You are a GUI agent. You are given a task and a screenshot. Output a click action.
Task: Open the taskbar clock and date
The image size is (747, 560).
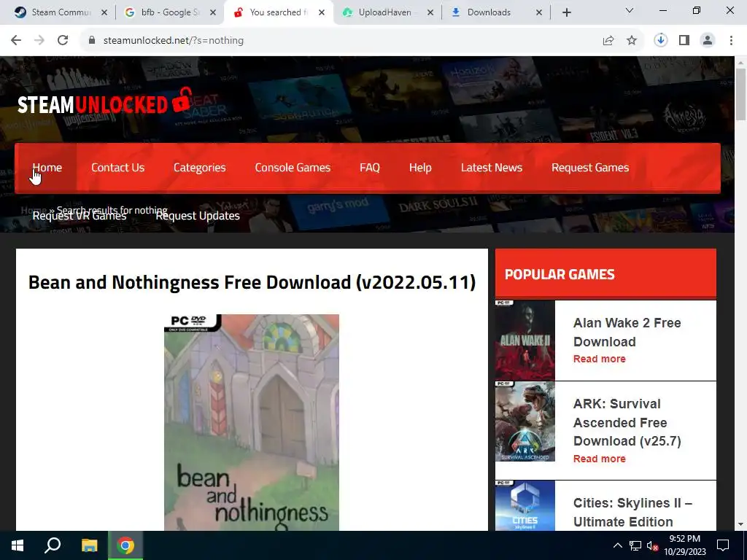tap(685, 545)
